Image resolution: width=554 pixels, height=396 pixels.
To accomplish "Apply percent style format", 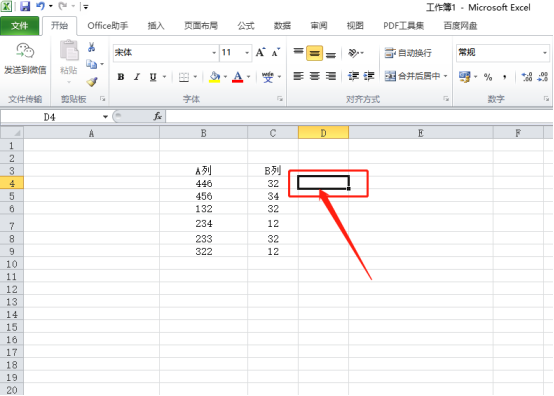I will click(488, 77).
